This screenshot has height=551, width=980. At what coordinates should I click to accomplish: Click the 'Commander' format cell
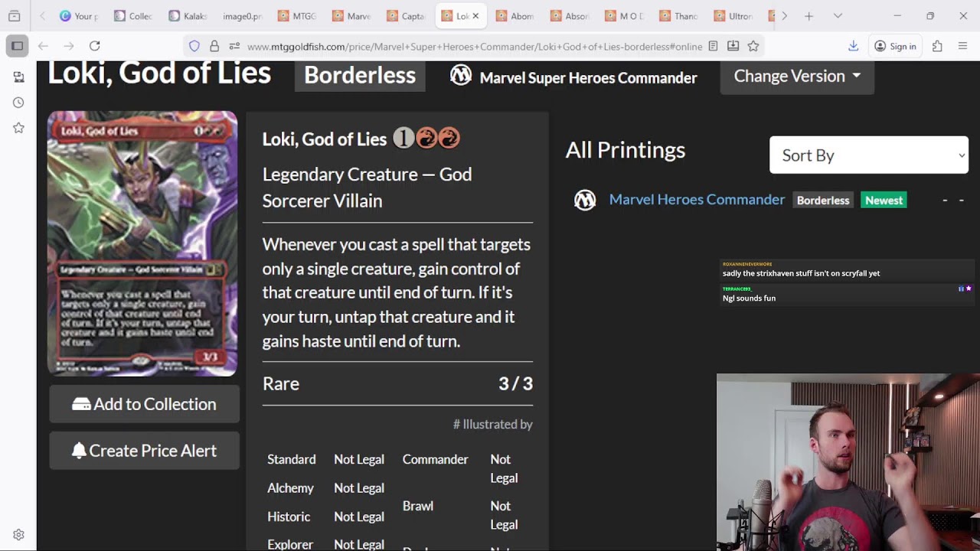(436, 459)
